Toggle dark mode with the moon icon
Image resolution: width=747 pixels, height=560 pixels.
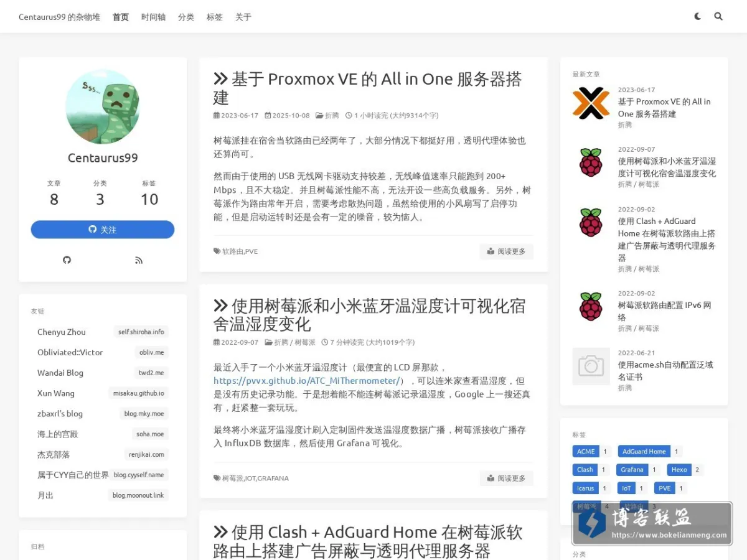coord(697,17)
